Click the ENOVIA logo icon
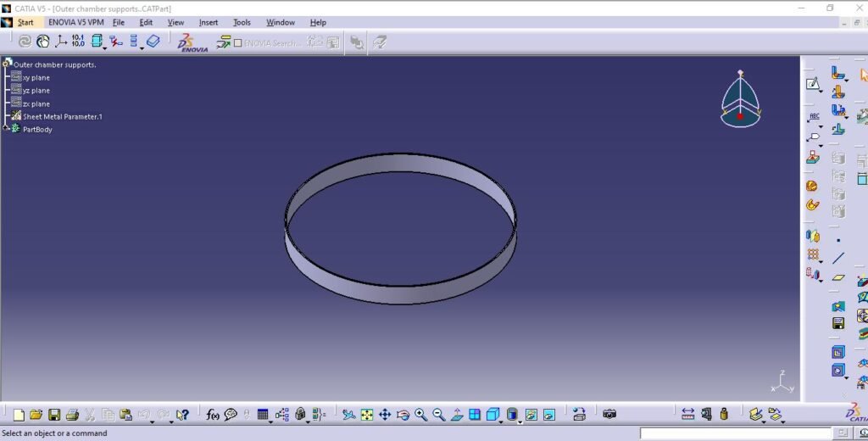 [192, 42]
